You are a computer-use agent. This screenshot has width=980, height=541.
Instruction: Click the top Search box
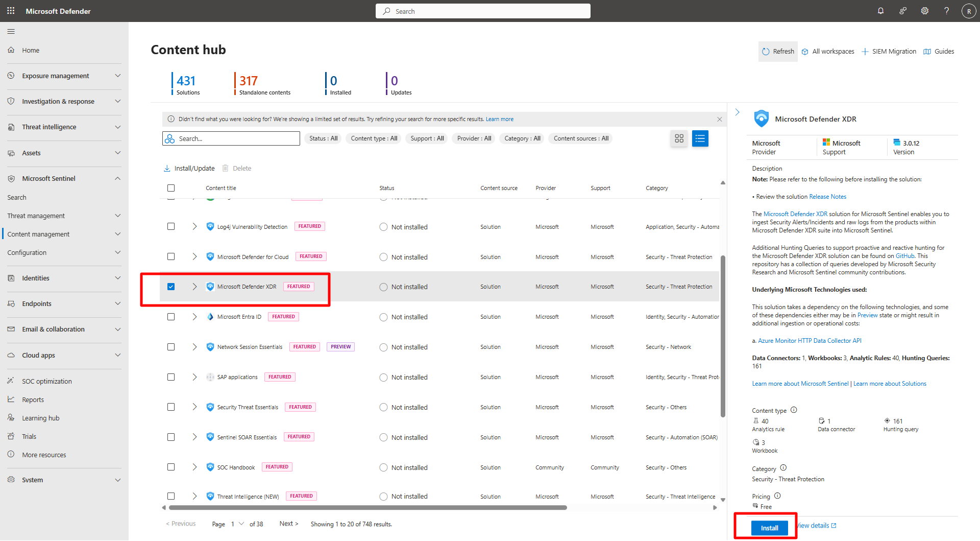click(483, 11)
